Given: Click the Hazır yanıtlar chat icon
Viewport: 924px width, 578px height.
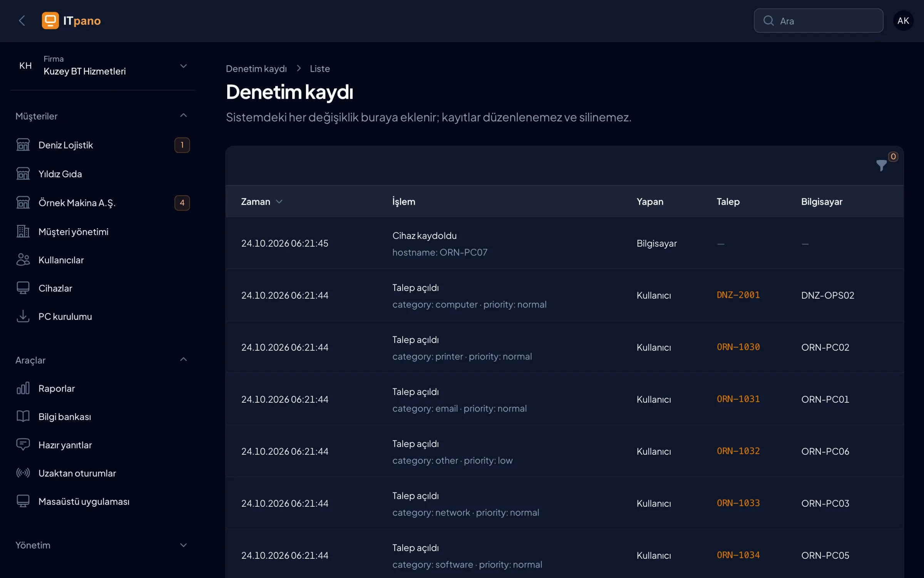Looking at the screenshot, I should [x=23, y=445].
